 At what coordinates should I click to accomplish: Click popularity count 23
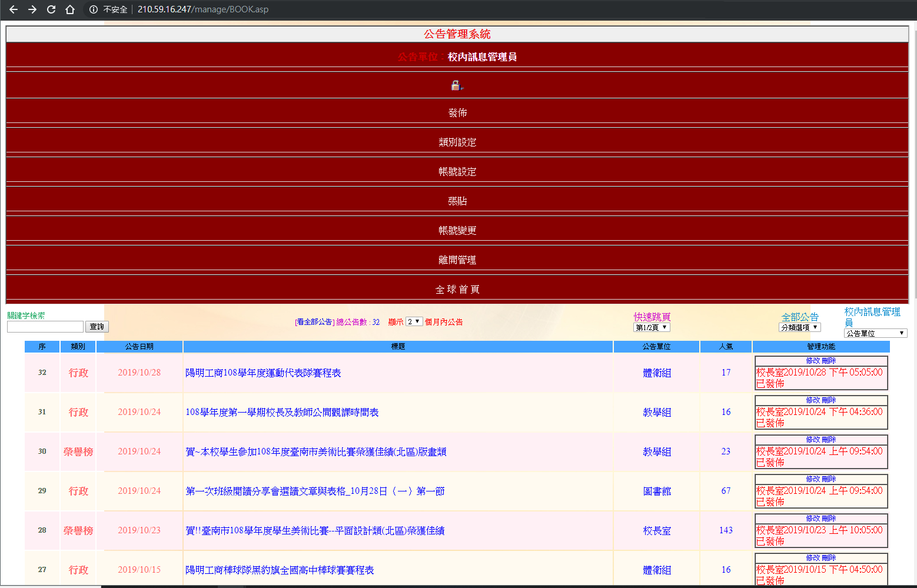pyautogui.click(x=726, y=451)
